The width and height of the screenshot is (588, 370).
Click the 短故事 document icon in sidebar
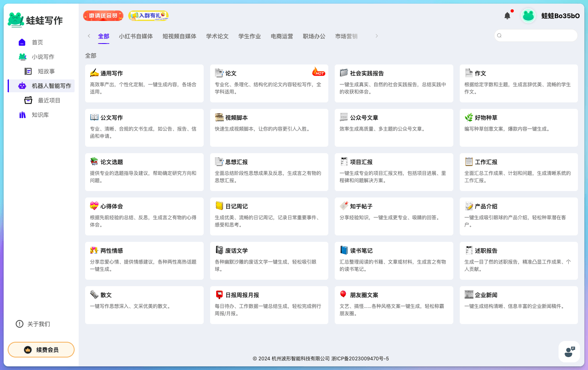pyautogui.click(x=28, y=71)
